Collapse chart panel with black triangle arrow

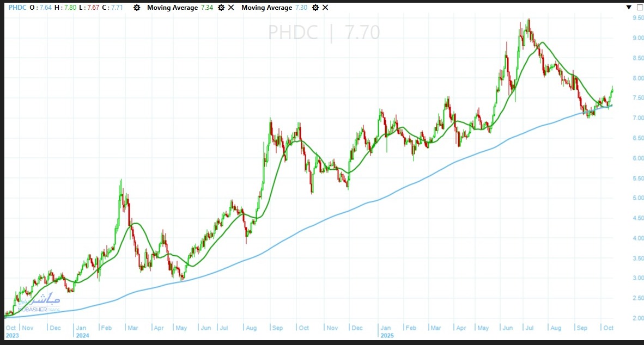[628, 7]
